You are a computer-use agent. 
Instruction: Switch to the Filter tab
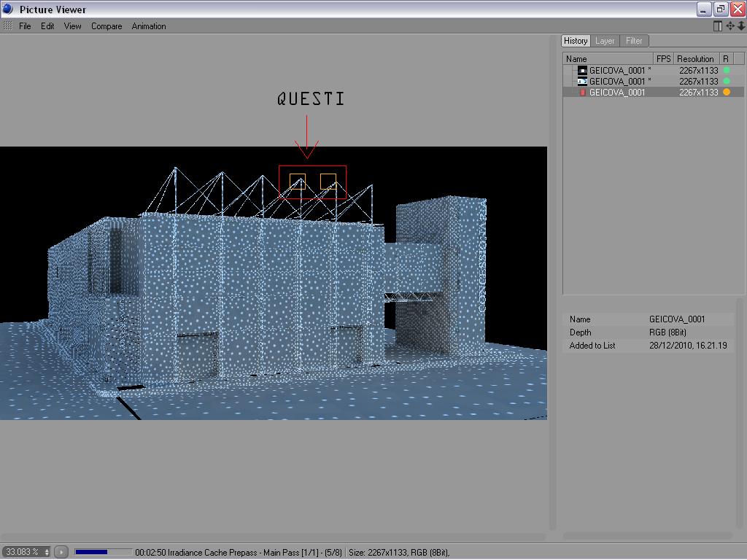634,41
